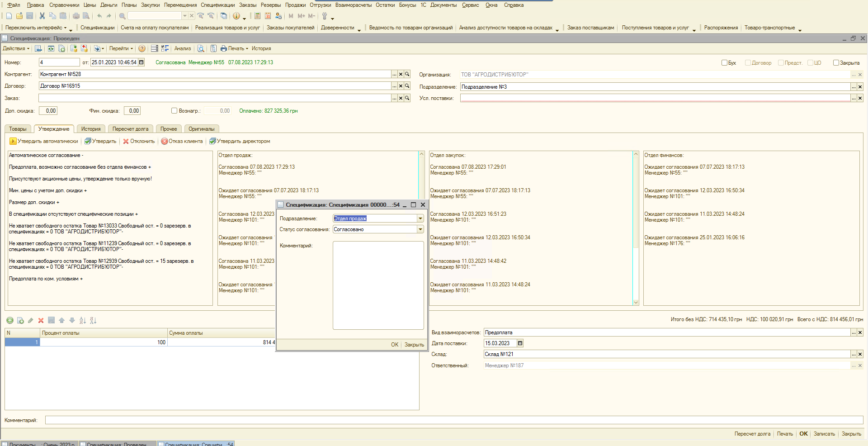The width and height of the screenshot is (868, 446).
Task: Sort payment rows ascending А-Я
Action: [x=82, y=321]
